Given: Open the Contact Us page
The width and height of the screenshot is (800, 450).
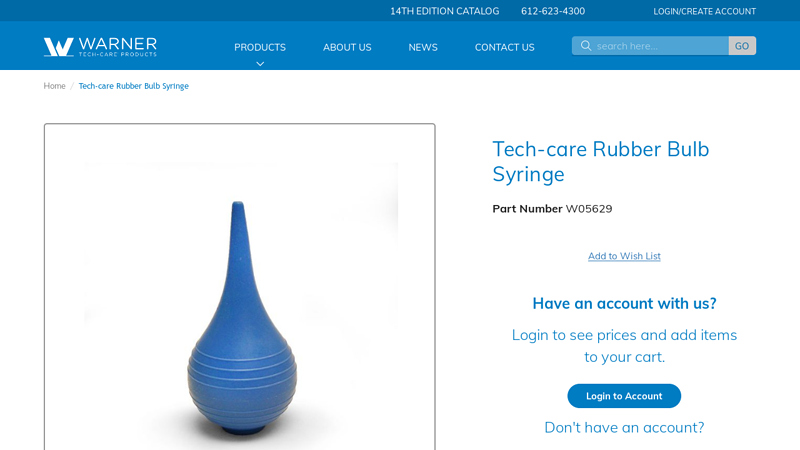Looking at the screenshot, I should 505,47.
